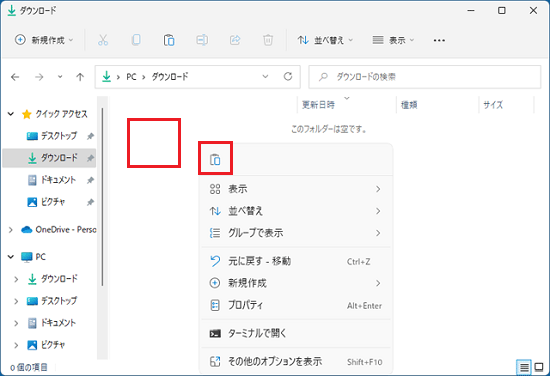
Task: Click PC in the address breadcrumb
Action: pyautogui.click(x=132, y=76)
